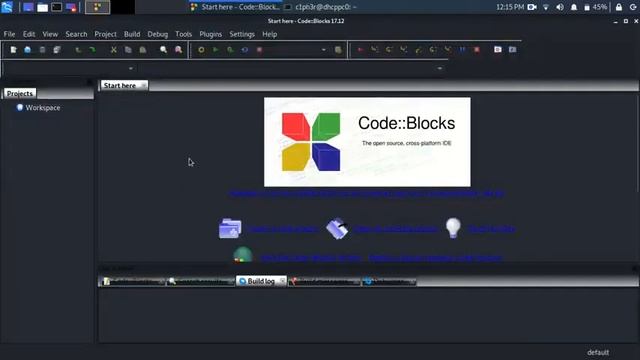Click the Step into debug icon
640x360 pixels.
404,50
